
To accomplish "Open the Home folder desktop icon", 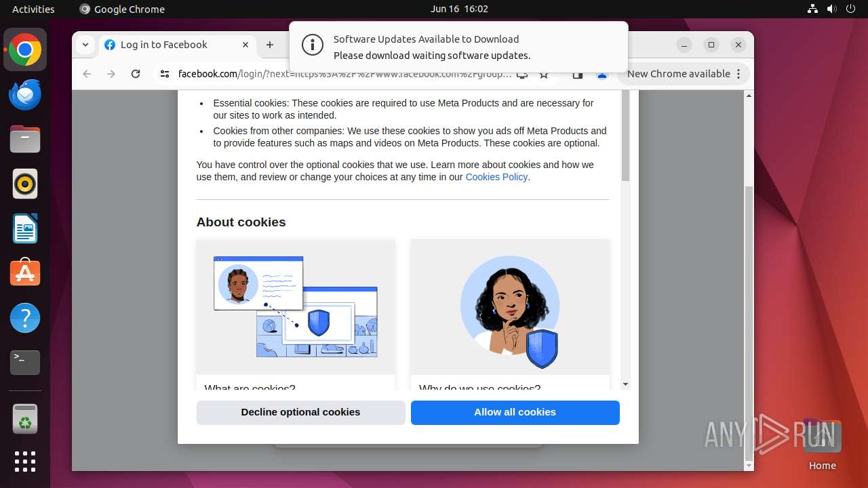I will tap(822, 445).
